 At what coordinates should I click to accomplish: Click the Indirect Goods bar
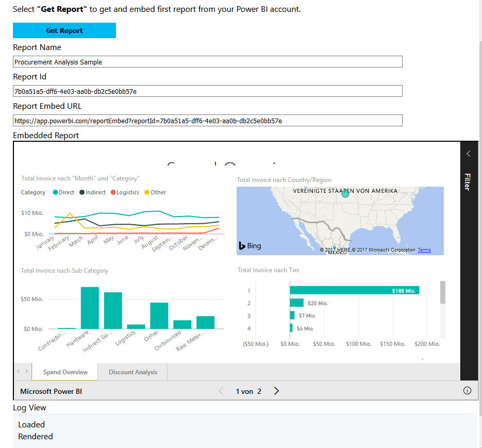pos(113,310)
